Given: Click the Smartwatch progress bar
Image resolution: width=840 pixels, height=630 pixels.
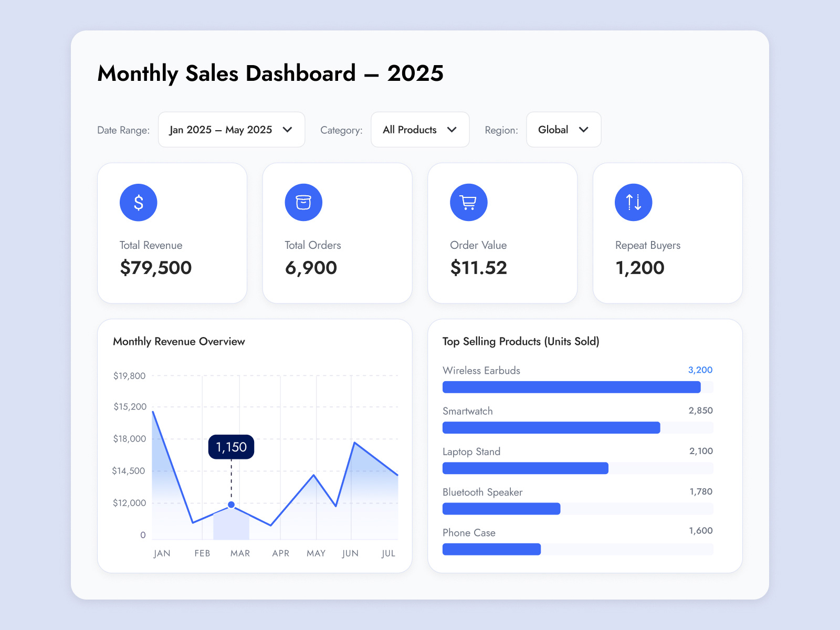Looking at the screenshot, I should point(551,428).
